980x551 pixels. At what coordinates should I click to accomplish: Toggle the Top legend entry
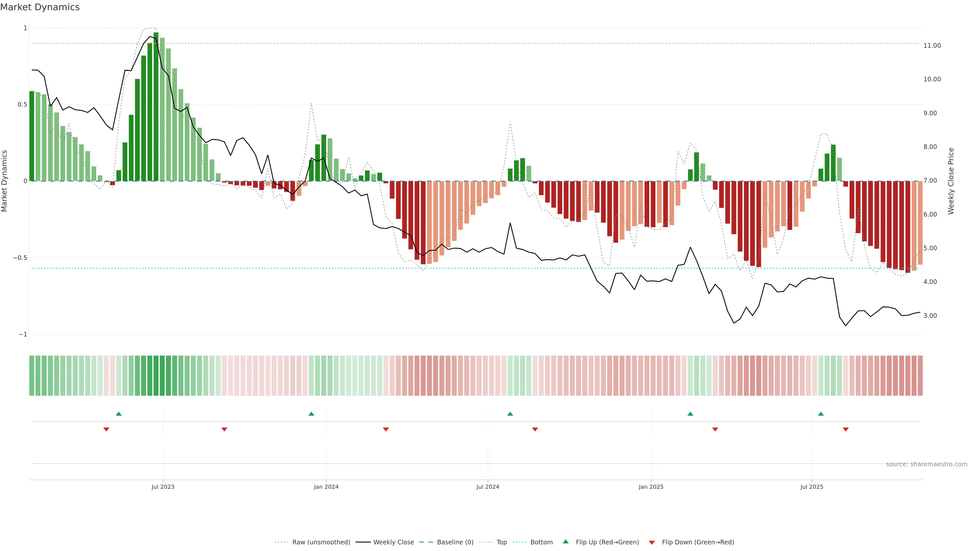pos(501,542)
